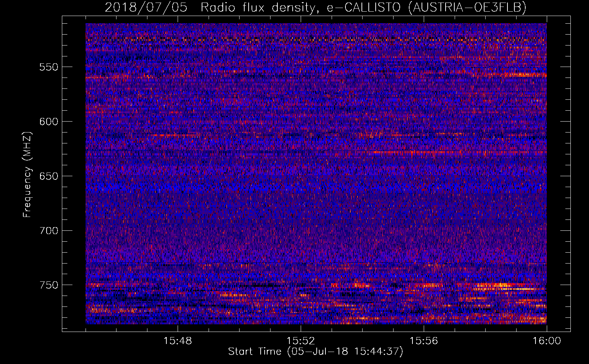Image resolution: width=589 pixels, height=364 pixels.
Task: Click the 16:00 time tick label
Action: coord(547,341)
